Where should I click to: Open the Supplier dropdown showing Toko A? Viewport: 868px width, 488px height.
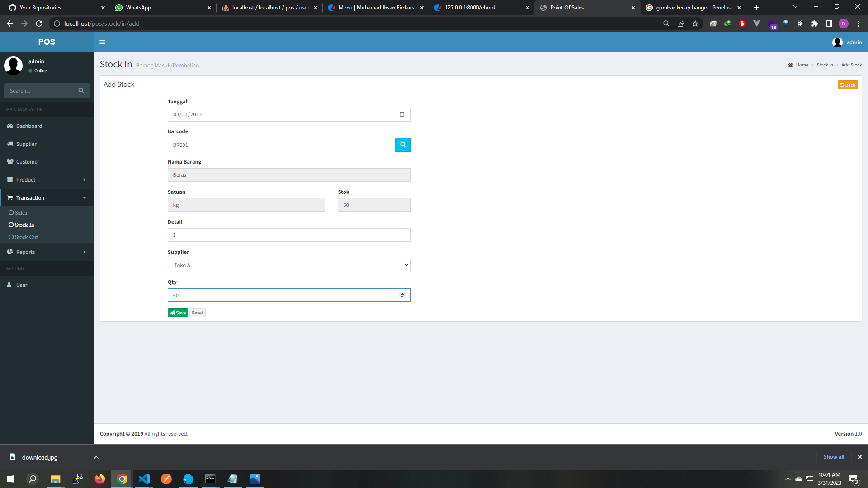(x=289, y=265)
